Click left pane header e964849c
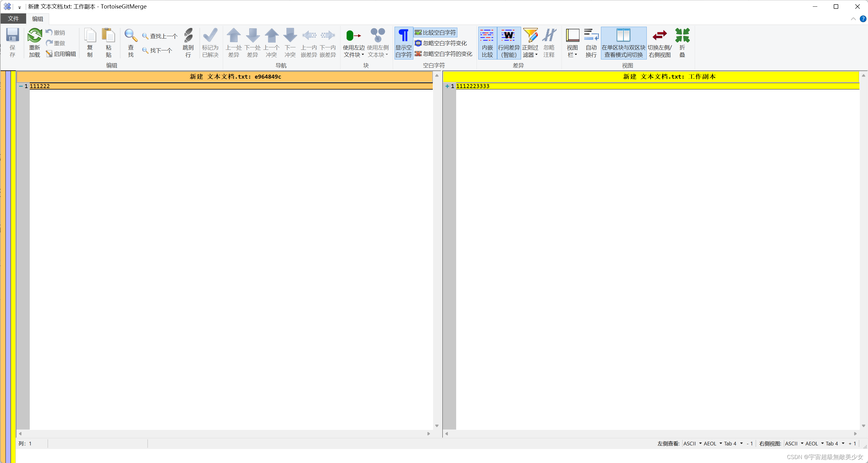This screenshot has width=868, height=463. tap(225, 77)
